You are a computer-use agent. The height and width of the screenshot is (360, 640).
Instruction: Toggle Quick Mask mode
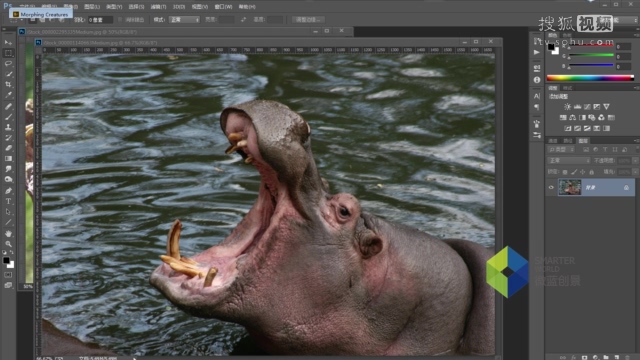pyautogui.click(x=8, y=275)
